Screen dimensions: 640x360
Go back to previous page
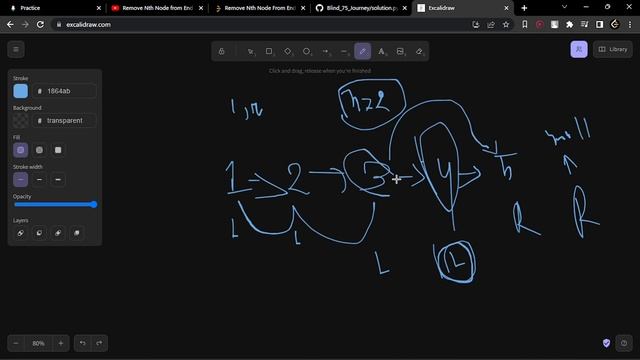coord(10,24)
